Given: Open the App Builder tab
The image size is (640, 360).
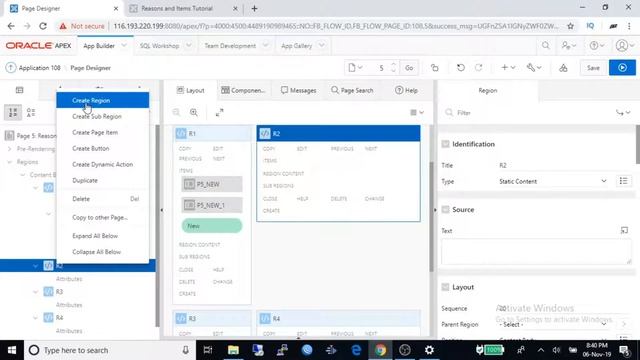Looking at the screenshot, I should click(99, 46).
